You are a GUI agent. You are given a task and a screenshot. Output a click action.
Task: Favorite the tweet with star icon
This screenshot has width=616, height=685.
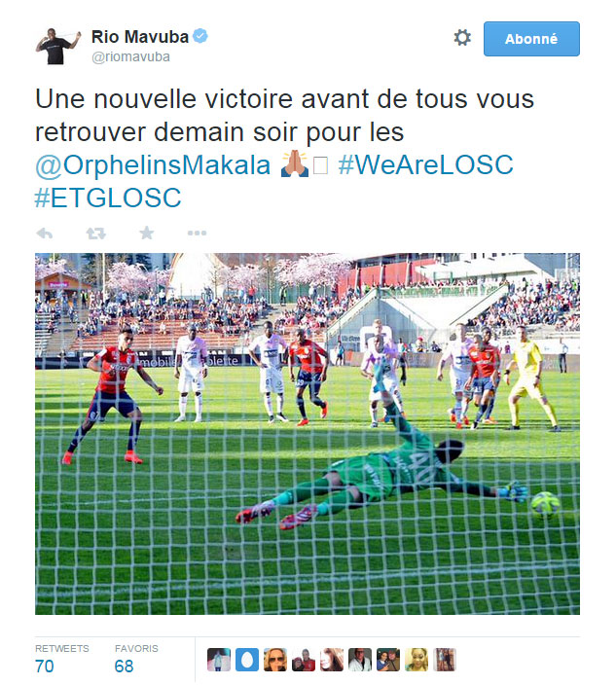(147, 233)
